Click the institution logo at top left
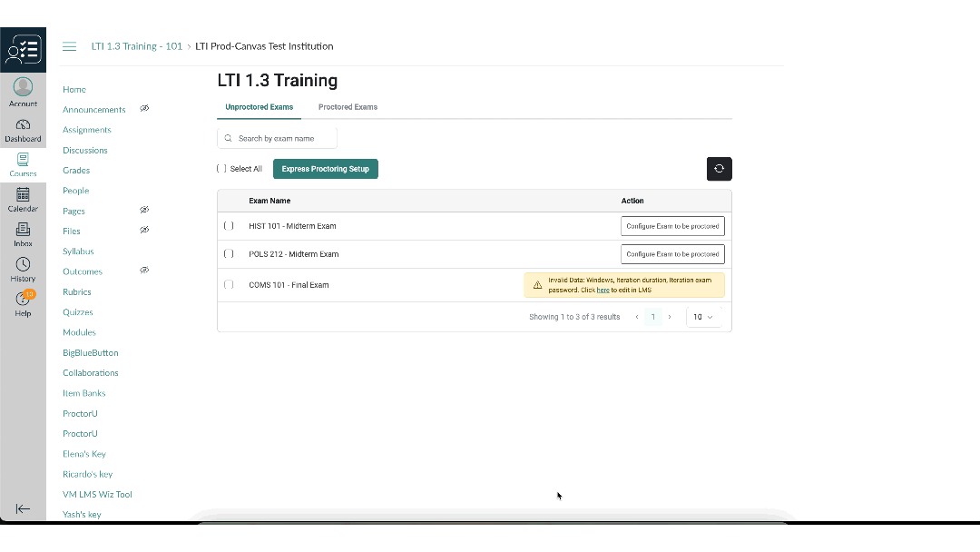 [23, 50]
